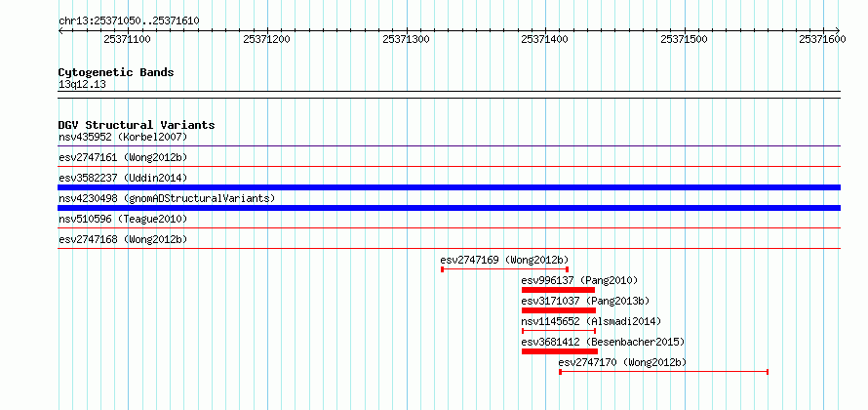Click ruler tick label 25371600
This screenshot has width=868, height=410.
pyautogui.click(x=822, y=39)
